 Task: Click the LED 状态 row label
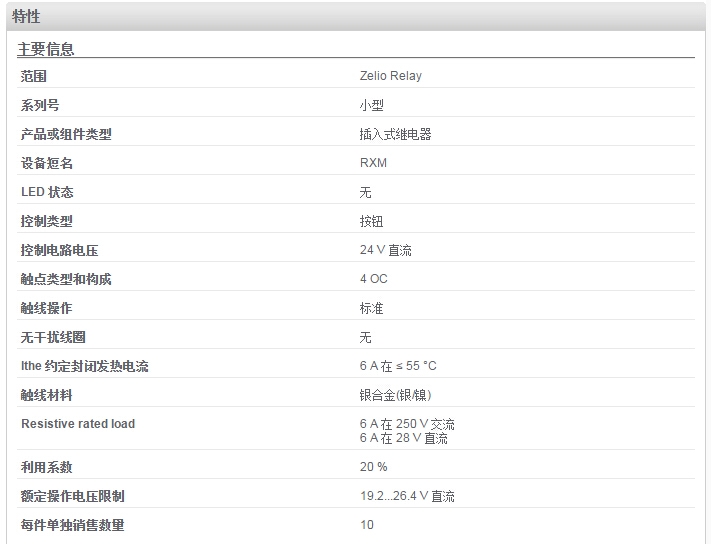tap(47, 192)
